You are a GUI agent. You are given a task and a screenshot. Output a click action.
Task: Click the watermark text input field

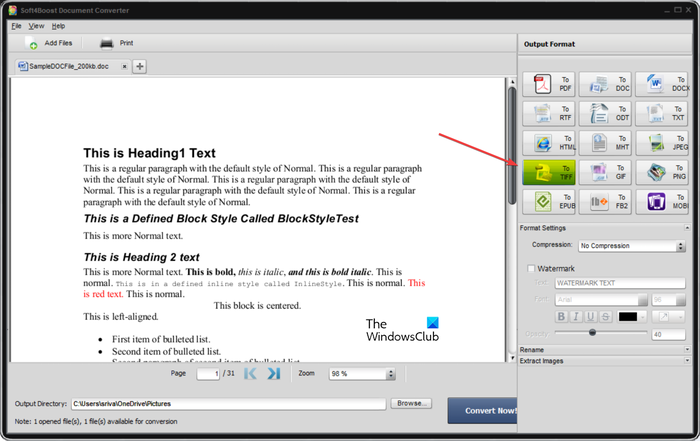[620, 283]
